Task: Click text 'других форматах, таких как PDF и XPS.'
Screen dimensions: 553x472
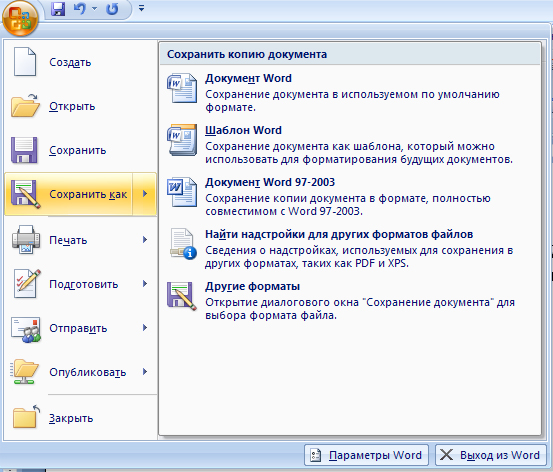Action: pos(307,264)
